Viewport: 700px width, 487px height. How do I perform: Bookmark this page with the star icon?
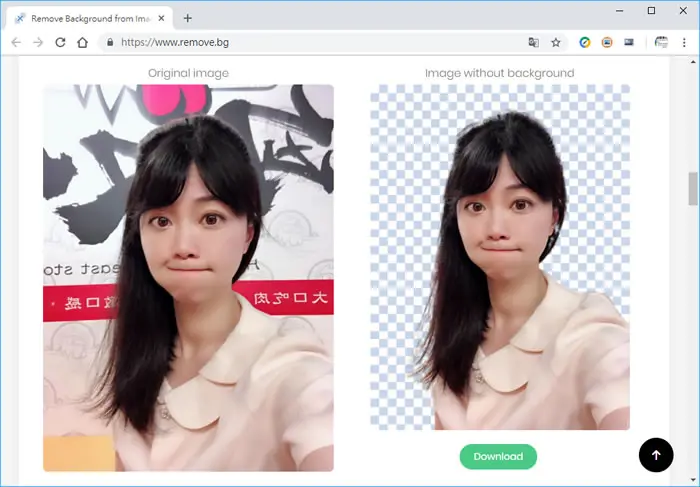(x=556, y=42)
